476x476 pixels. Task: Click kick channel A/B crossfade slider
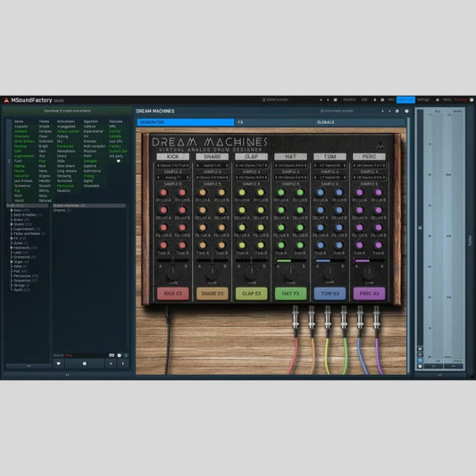point(172,261)
